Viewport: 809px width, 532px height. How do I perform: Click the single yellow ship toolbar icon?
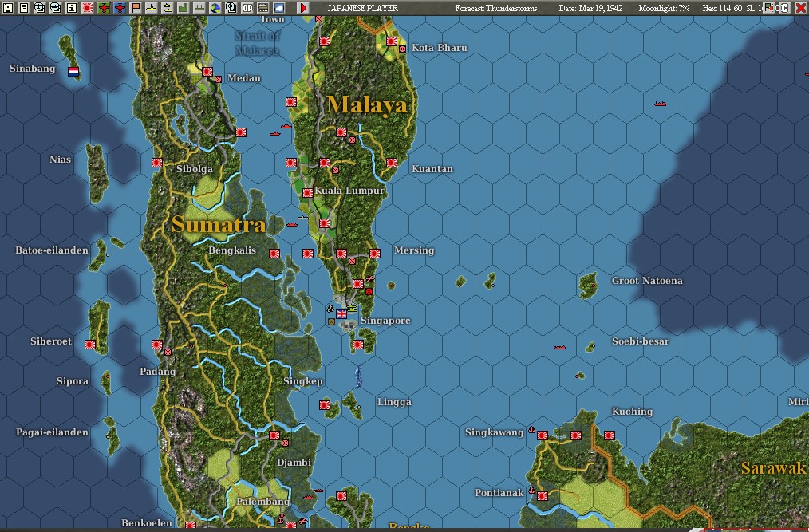151,8
